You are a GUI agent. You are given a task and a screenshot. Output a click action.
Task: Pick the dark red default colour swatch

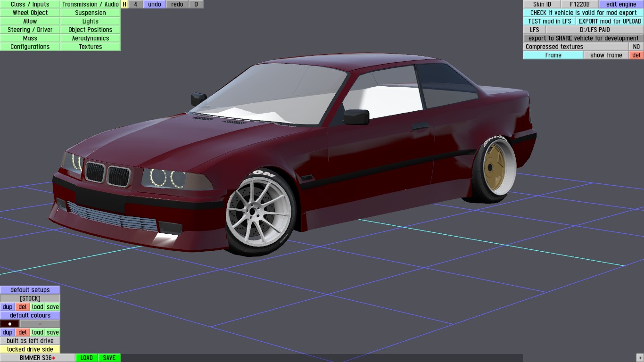tap(9, 324)
